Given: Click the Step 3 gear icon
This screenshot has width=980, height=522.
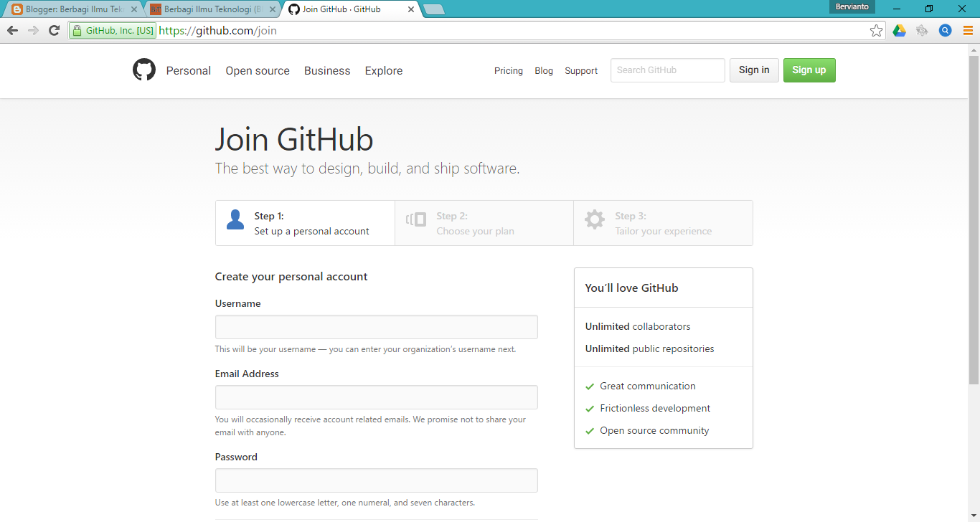Looking at the screenshot, I should (594, 219).
